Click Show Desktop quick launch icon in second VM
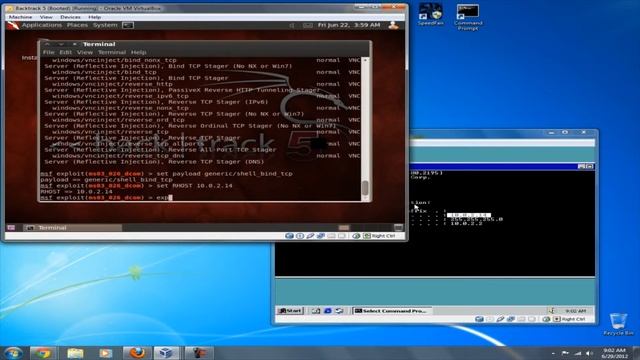Screen dimensions: 640x360 [316, 311]
